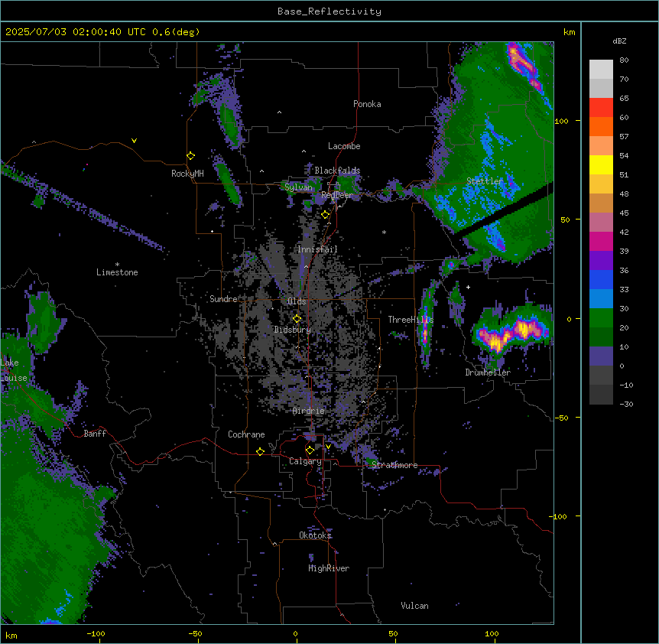
Task: Click the dBZ legend heading
Action: (x=619, y=41)
